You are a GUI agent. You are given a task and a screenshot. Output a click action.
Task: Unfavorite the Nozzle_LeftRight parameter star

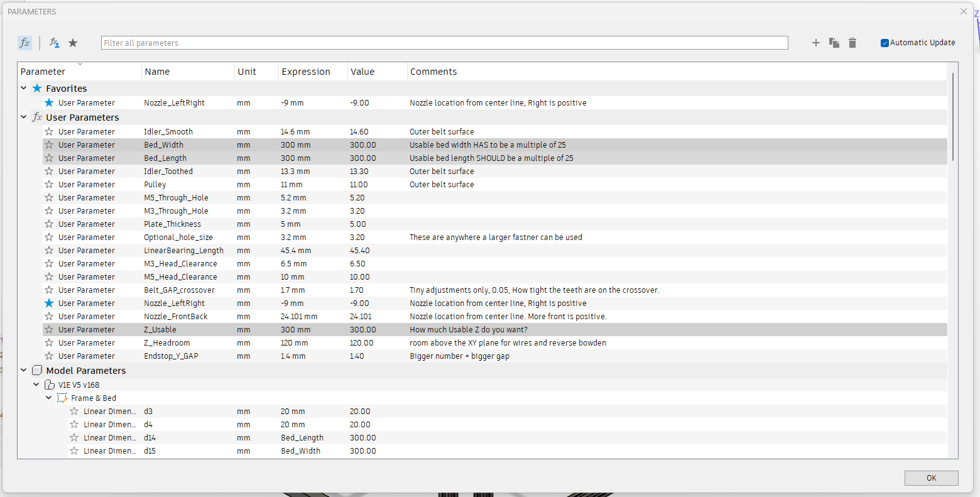(48, 102)
